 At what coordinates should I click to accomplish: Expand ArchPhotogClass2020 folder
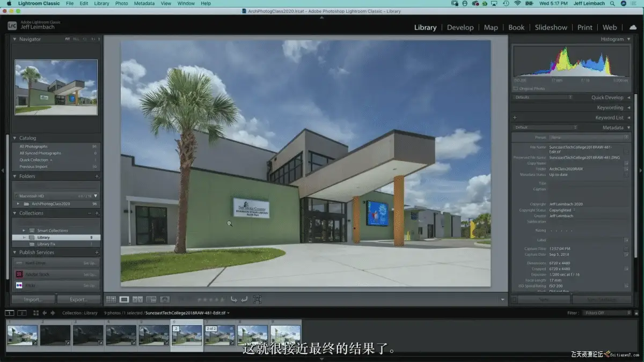pos(18,204)
